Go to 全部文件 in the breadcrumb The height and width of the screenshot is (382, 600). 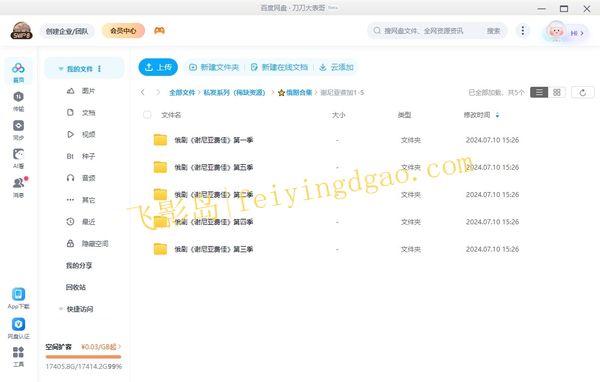(182, 93)
